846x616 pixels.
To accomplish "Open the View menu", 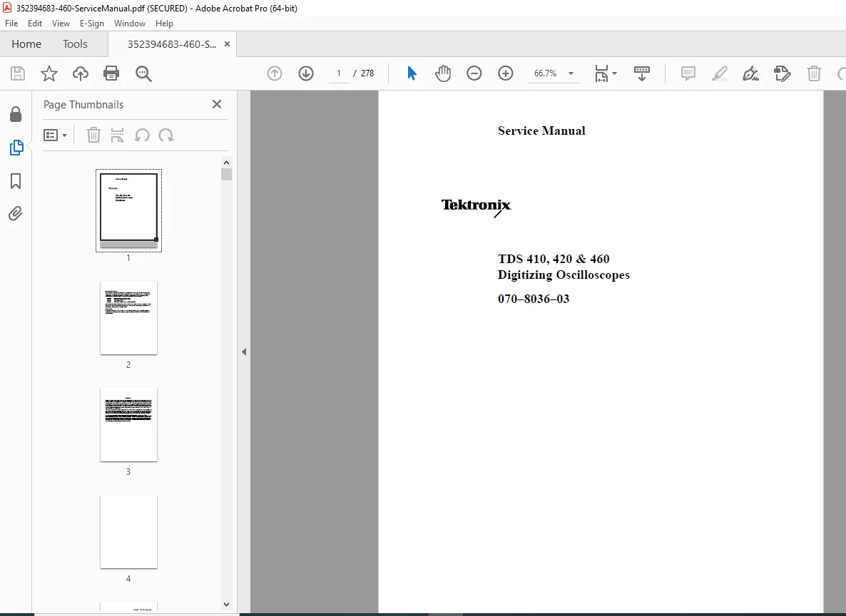I will pyautogui.click(x=61, y=24).
